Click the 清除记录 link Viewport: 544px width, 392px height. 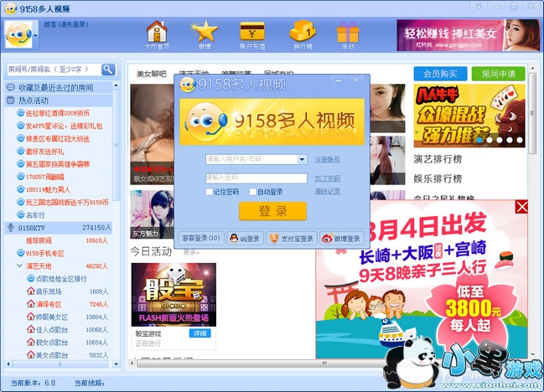[327, 191]
